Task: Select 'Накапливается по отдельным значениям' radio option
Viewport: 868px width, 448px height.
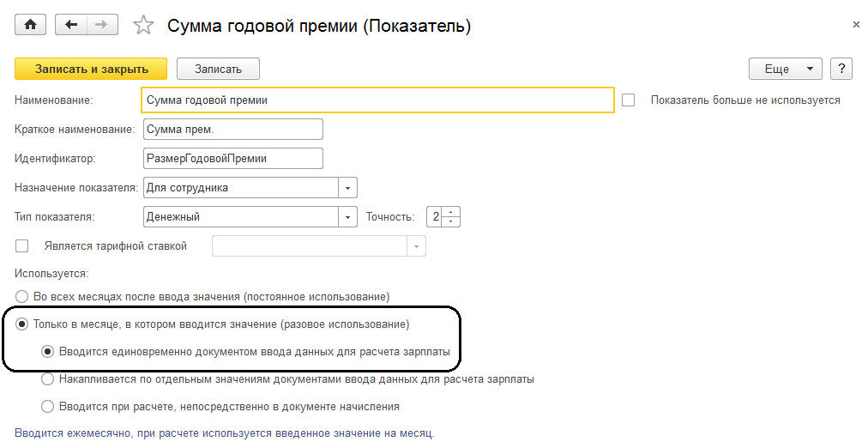Action: [47, 378]
